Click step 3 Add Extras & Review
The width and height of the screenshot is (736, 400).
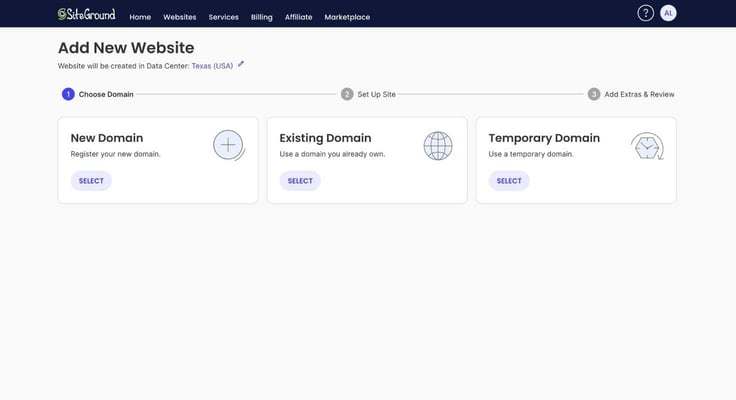coord(631,94)
